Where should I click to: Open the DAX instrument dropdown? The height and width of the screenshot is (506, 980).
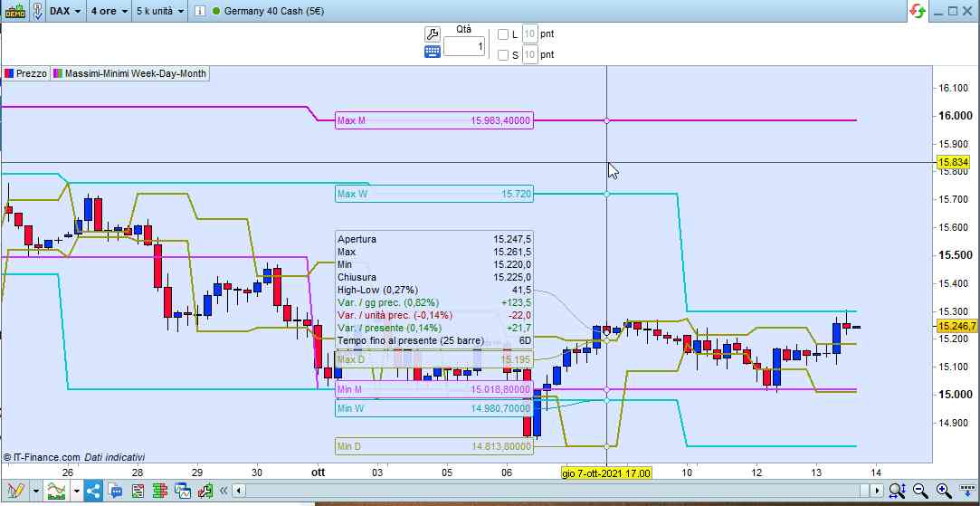[66, 11]
